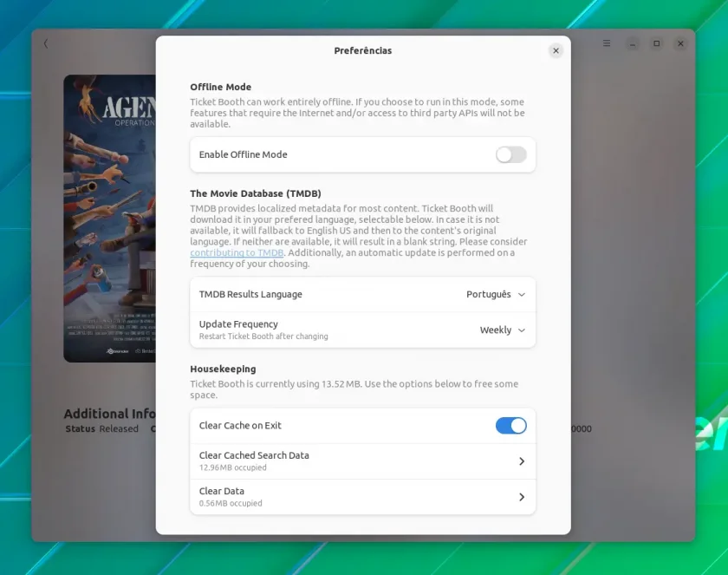Click the chevron beside Português
Viewport: 728px width, 575px height.
pyautogui.click(x=522, y=295)
